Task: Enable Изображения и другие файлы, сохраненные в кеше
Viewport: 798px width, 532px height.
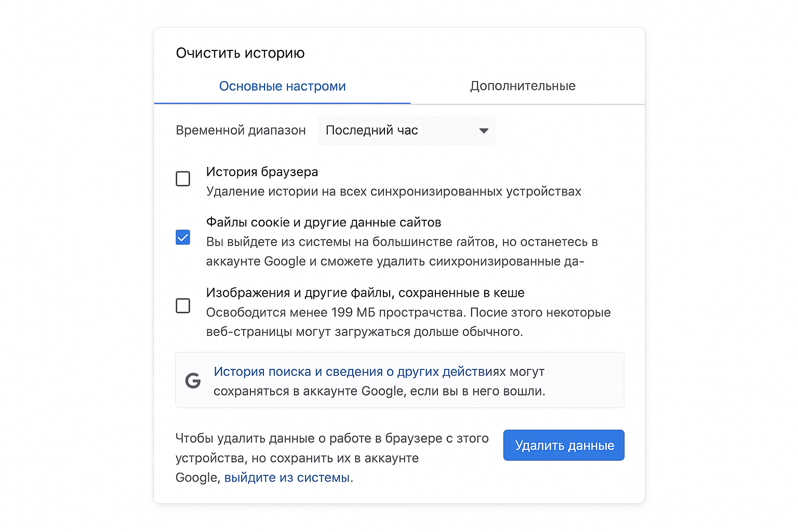Action: (x=183, y=306)
